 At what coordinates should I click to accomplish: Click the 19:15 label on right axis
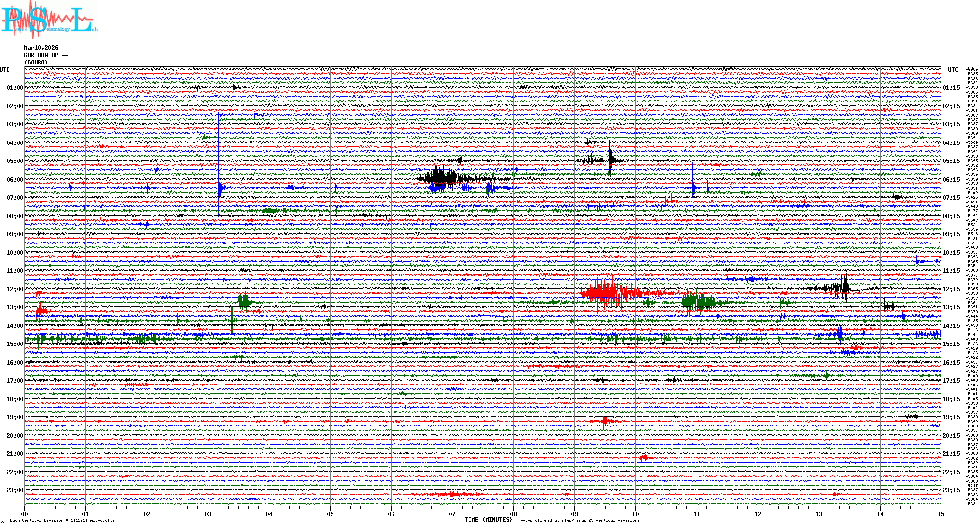coord(951,417)
